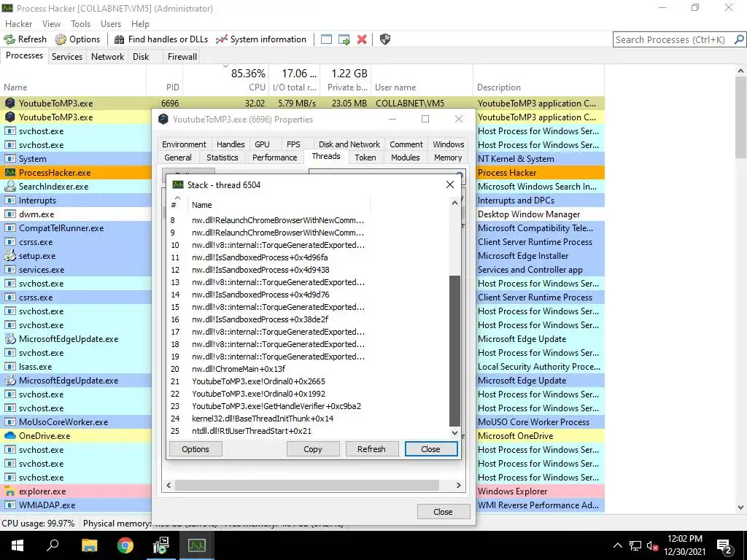Open the Hacker menu
This screenshot has width=747, height=560.
point(18,24)
